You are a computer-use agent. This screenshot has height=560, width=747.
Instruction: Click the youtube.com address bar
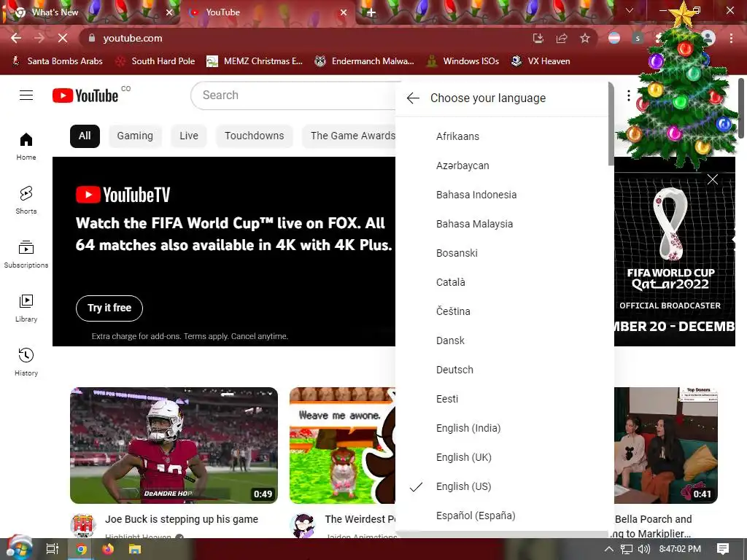coord(305,38)
